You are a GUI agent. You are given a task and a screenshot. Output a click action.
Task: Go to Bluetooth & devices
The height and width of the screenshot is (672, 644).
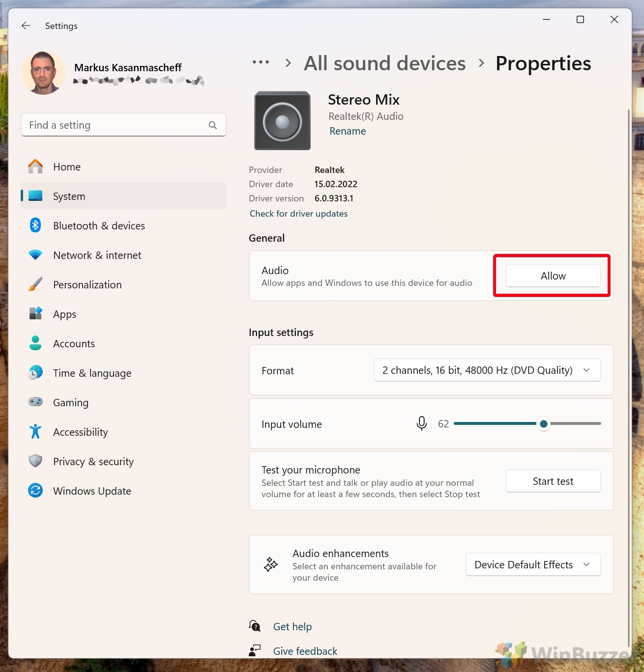click(123, 225)
